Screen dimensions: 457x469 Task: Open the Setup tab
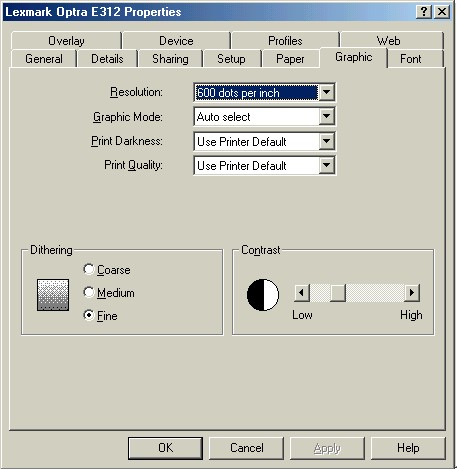(231, 59)
